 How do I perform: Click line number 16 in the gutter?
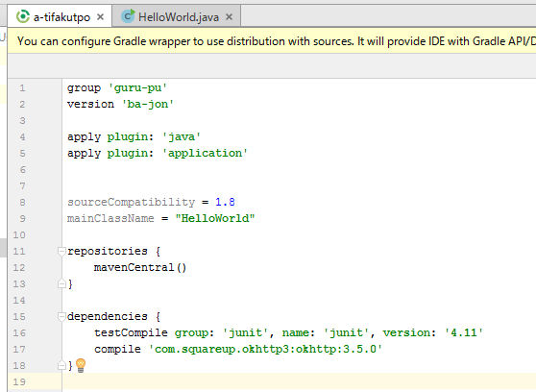[19, 333]
